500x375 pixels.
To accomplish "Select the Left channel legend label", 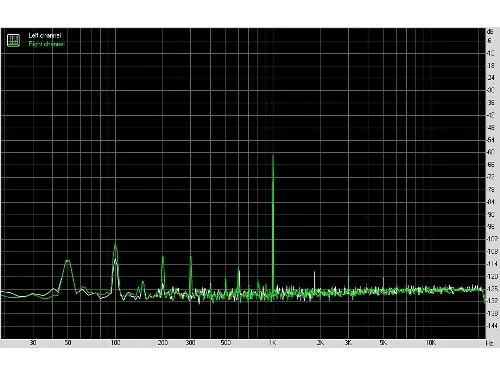I will [45, 35].
